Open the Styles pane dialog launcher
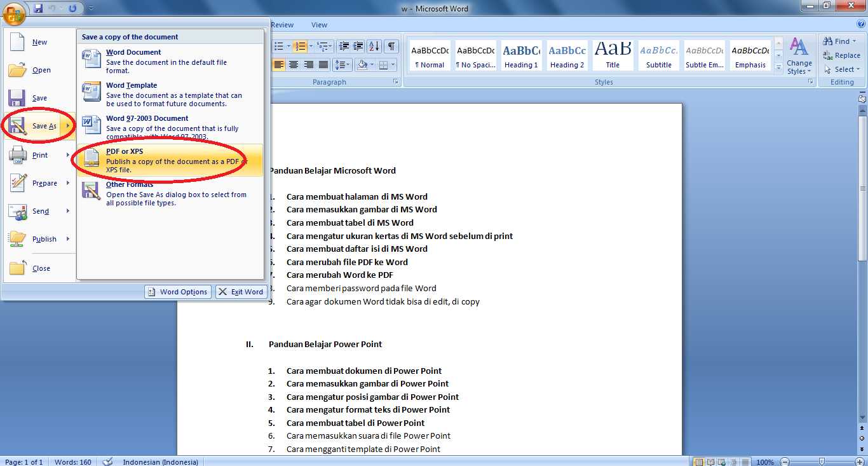The height and width of the screenshot is (466, 868). point(810,82)
